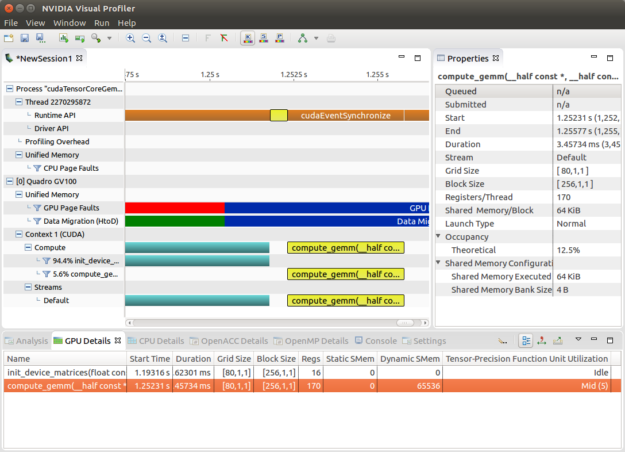Click the Save As session icon

tap(41, 38)
